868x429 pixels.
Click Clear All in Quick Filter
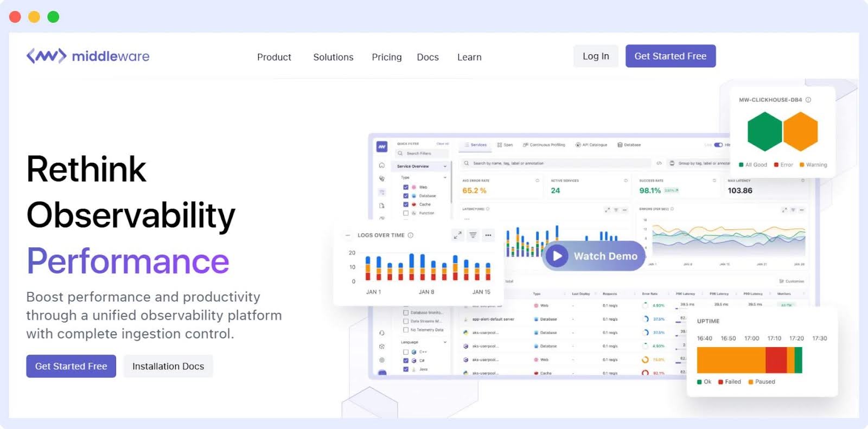(x=443, y=144)
